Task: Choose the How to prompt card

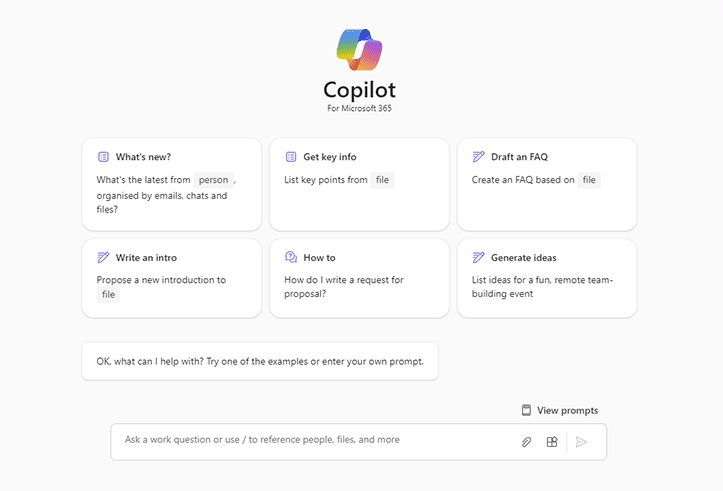Action: click(359, 278)
